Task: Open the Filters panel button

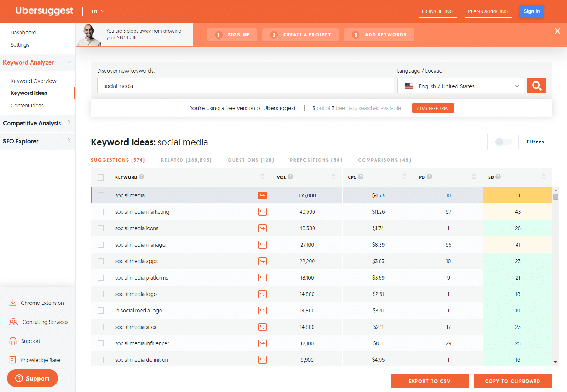Action: tap(535, 142)
